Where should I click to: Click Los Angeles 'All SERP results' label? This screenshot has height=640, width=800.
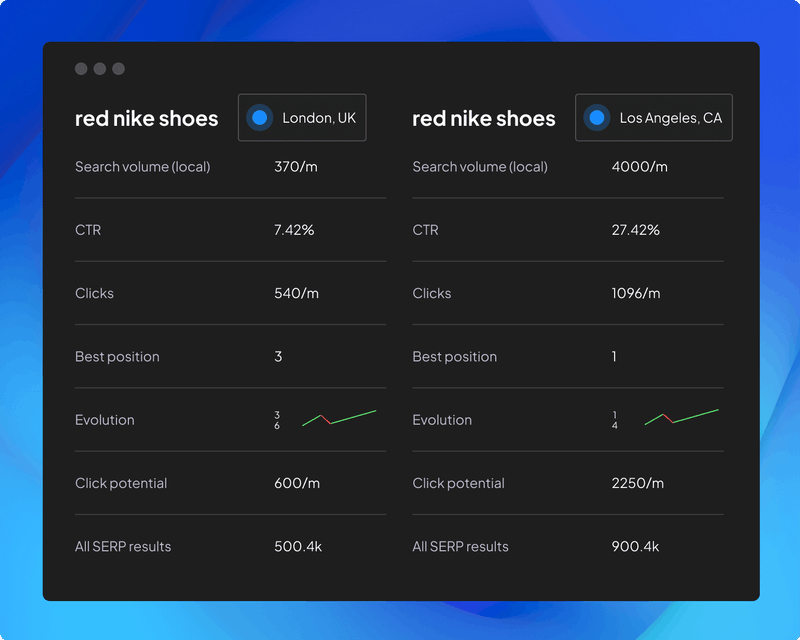460,547
